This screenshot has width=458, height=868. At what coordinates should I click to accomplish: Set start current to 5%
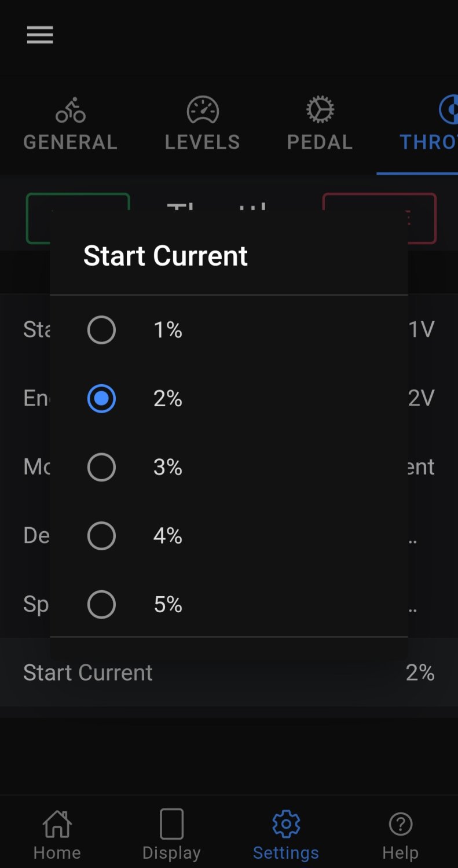click(x=101, y=605)
